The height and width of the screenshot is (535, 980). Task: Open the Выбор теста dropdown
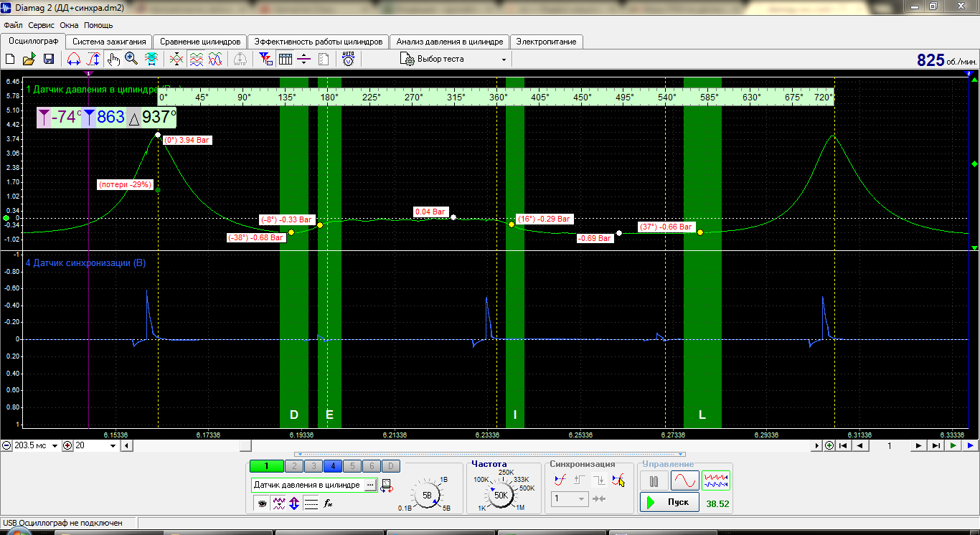453,60
